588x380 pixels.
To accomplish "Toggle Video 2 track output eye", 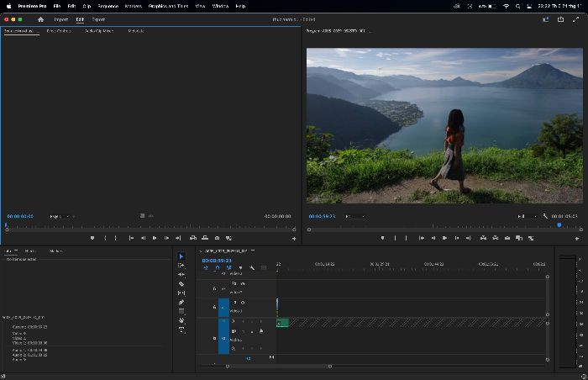I will (243, 284).
